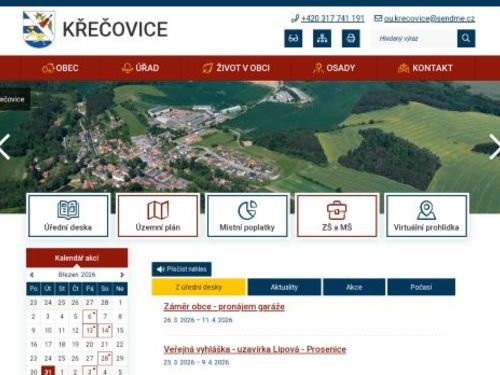Click the date range 25. 3. 2026 – 9. 4. 2026
The image size is (500, 375).
[x=196, y=362]
